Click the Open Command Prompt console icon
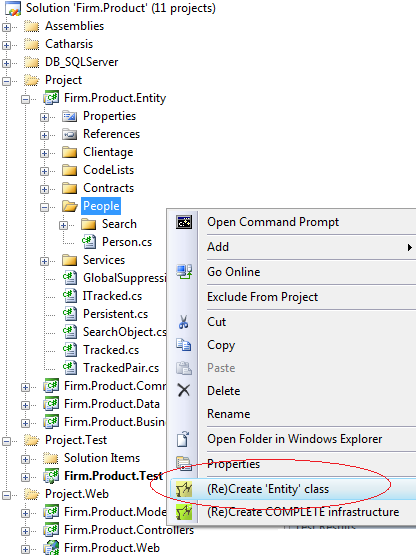The width and height of the screenshot is (416, 555). (184, 222)
